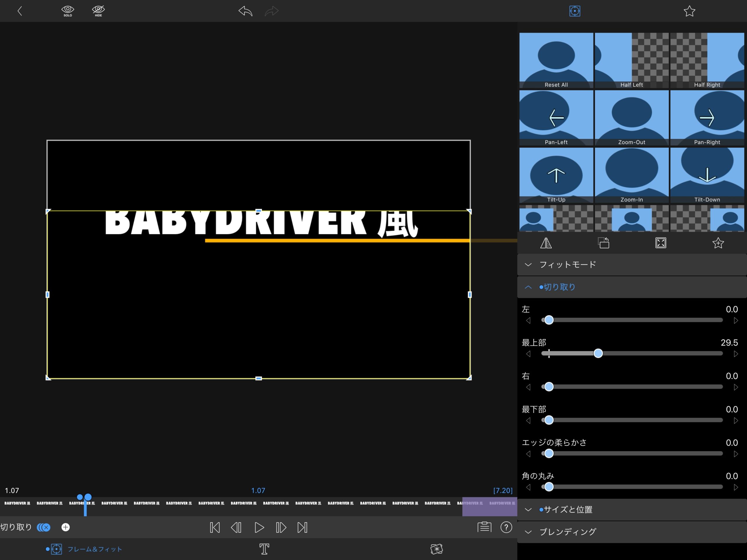Image resolution: width=747 pixels, height=560 pixels.
Task: Play the clip
Action: tap(259, 527)
